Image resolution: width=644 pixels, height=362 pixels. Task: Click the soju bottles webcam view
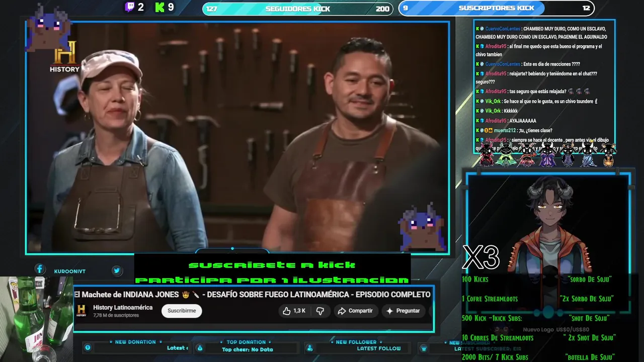pyautogui.click(x=36, y=319)
